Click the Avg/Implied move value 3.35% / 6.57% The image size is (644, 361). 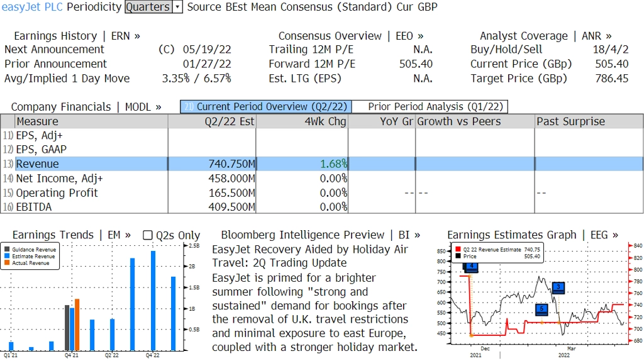196,79
